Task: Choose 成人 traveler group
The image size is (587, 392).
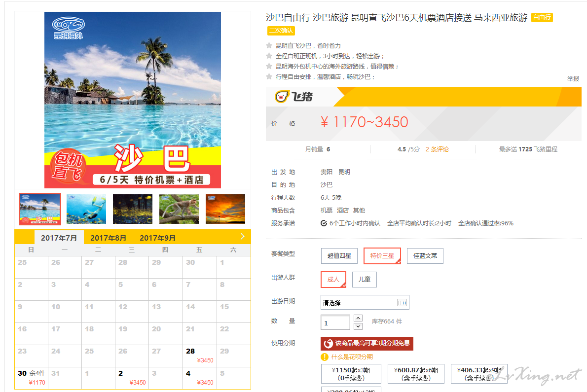Action: (x=333, y=280)
